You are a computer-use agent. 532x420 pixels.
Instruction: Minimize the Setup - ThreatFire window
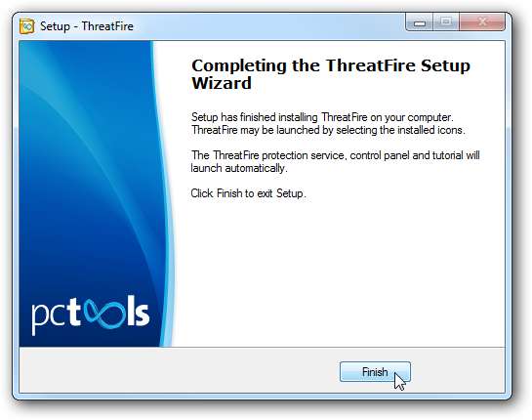[420, 22]
